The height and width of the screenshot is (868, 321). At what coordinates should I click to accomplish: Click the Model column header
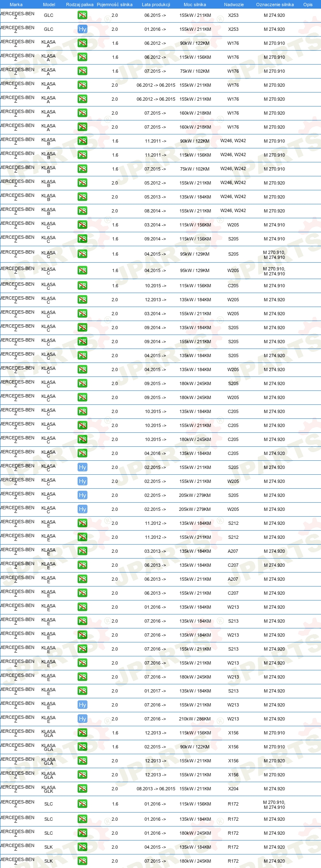click(49, 5)
